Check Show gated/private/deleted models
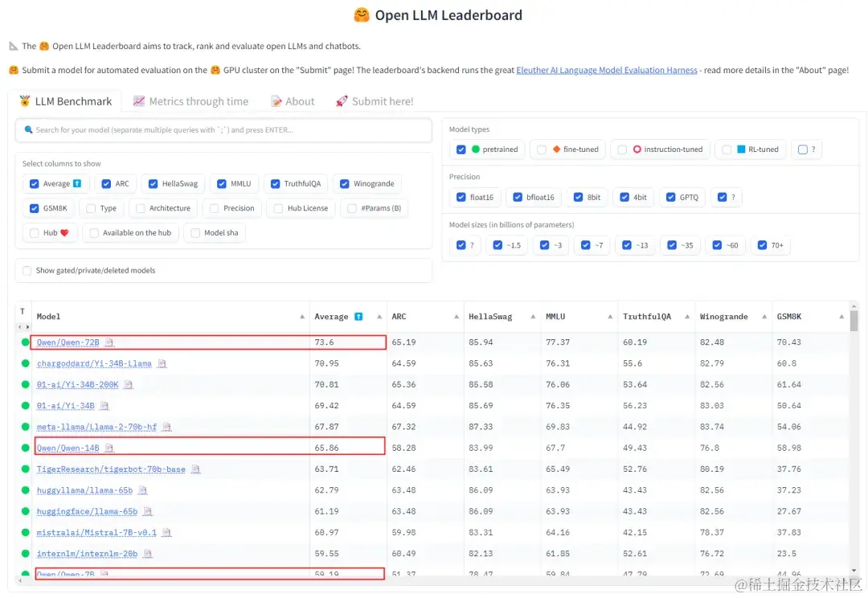Image resolution: width=868 pixels, height=598 pixels. [x=27, y=270]
